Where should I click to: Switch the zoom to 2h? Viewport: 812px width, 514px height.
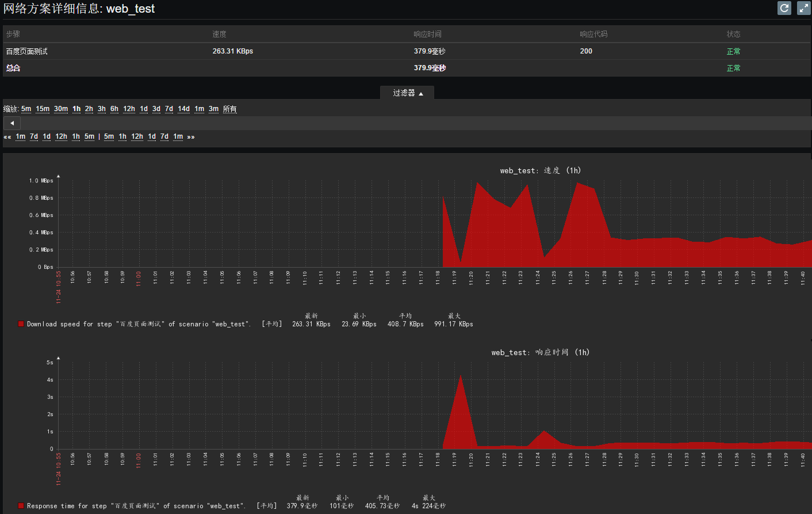89,109
